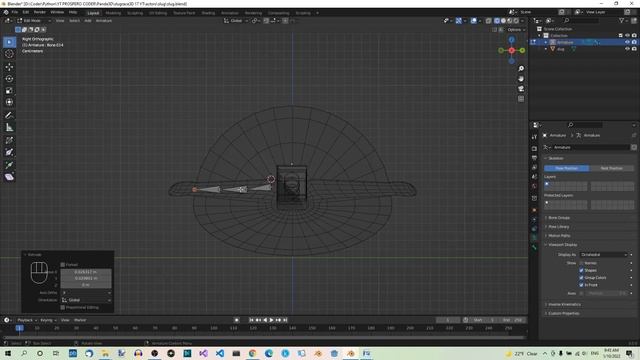Open the Output properties tab icon

click(x=534, y=158)
